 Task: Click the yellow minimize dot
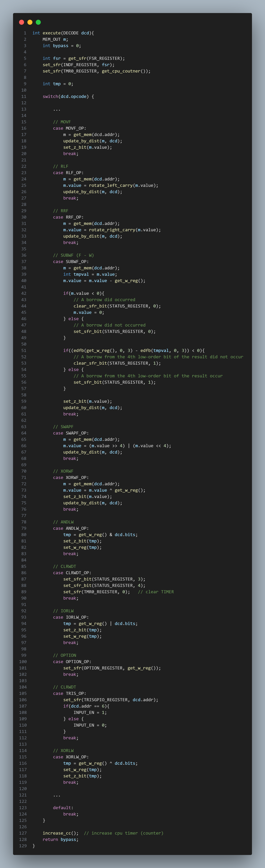coord(30,22)
